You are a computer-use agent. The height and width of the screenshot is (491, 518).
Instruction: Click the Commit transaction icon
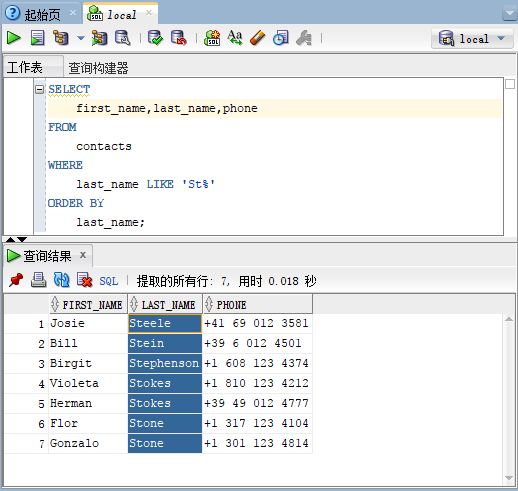coord(155,38)
